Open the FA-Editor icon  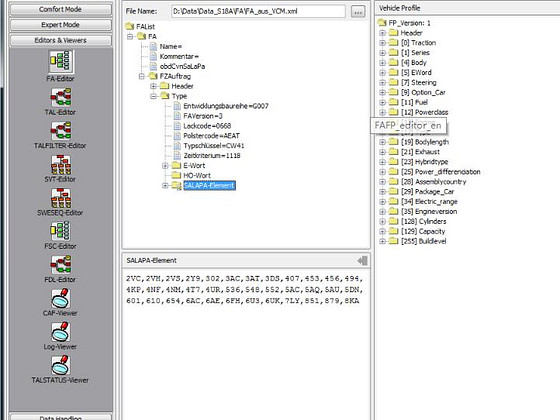pos(61,61)
